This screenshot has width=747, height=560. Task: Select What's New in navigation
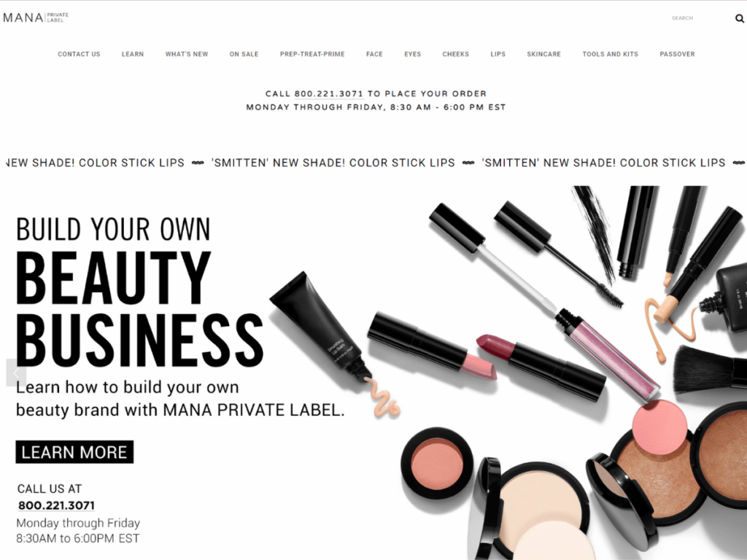[187, 54]
